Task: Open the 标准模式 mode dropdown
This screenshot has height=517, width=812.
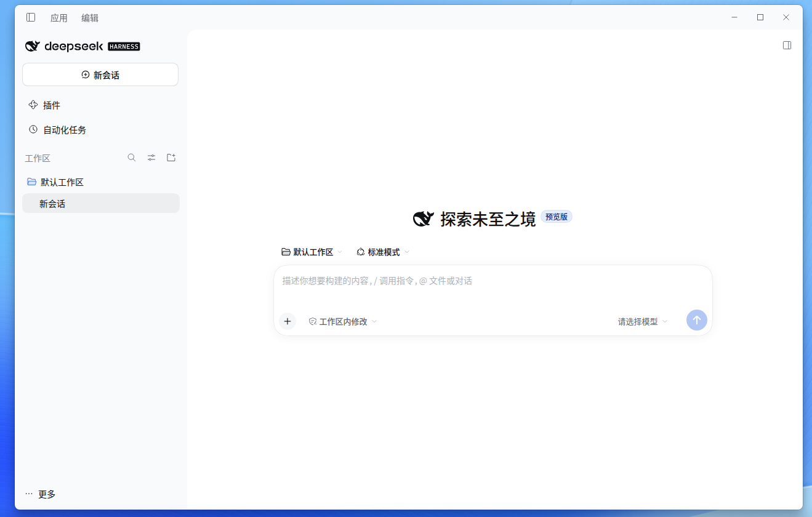Action: pyautogui.click(x=383, y=252)
